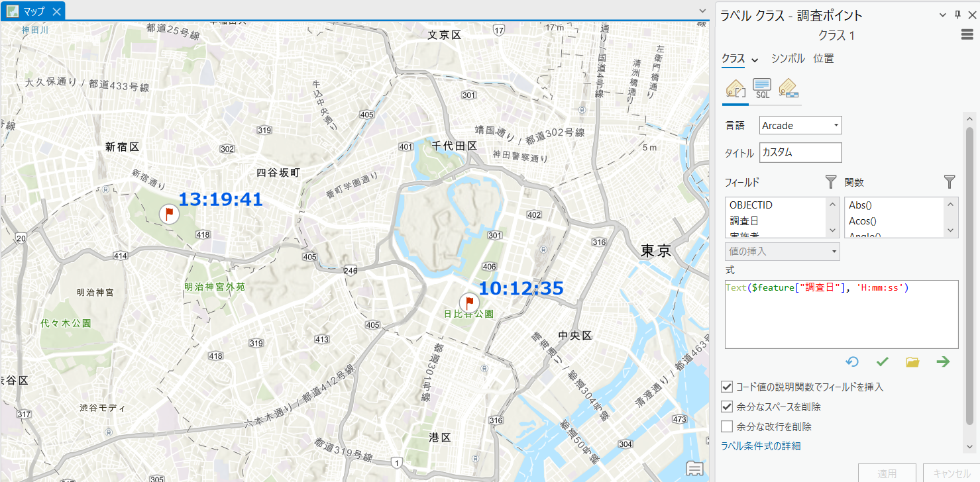Toggle コード値の説明関数でフィールドを挿入 checkbox
Viewport: 980px width, 482px height.
point(727,387)
